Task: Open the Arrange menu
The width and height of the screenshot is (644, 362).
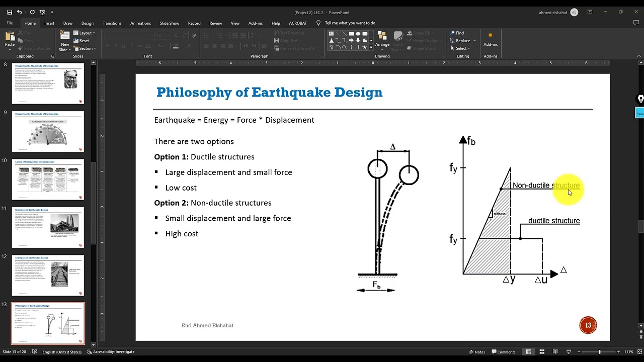Action: coord(382,40)
